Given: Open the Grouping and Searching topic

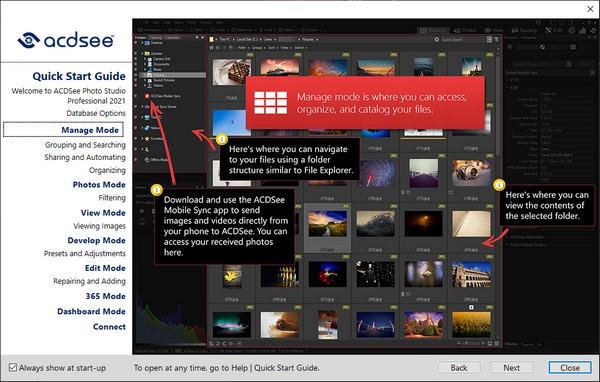Looking at the screenshot, I should (x=85, y=145).
